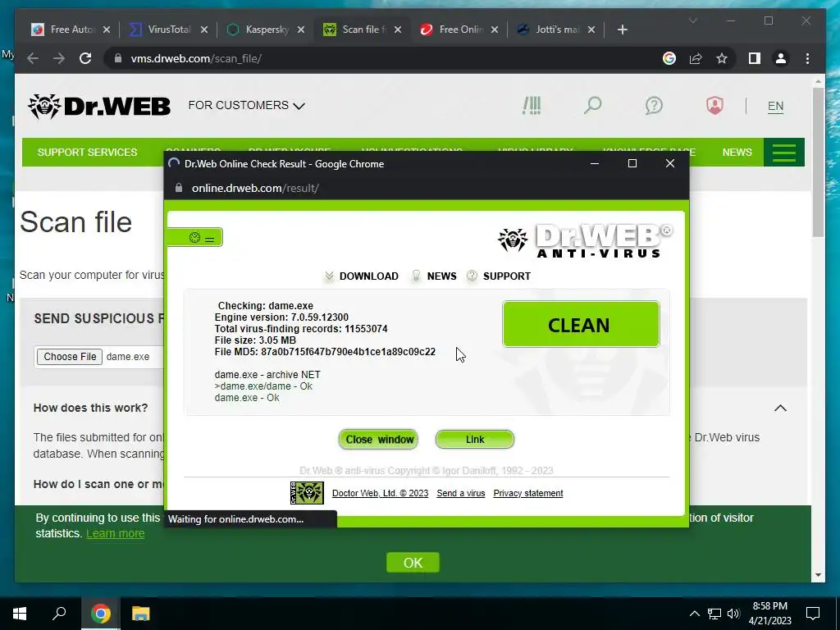840x630 pixels.
Task: Go forward to the next page
Action: click(59, 58)
